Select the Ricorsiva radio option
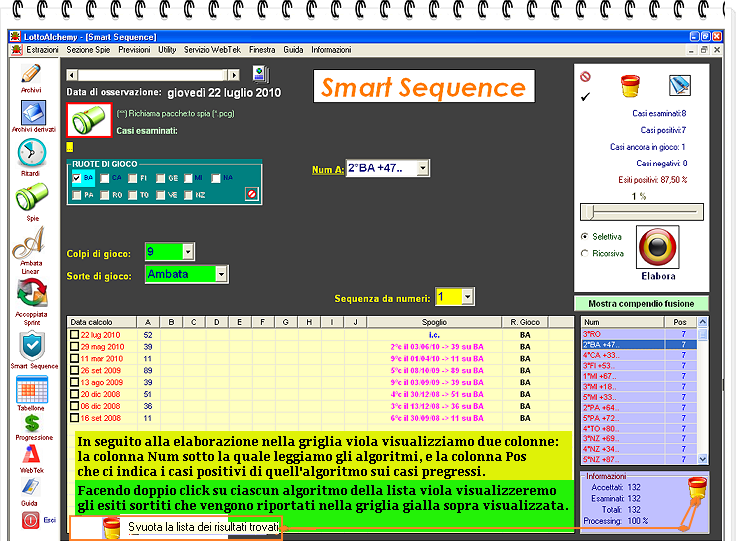The height and width of the screenshot is (541, 736). click(585, 254)
